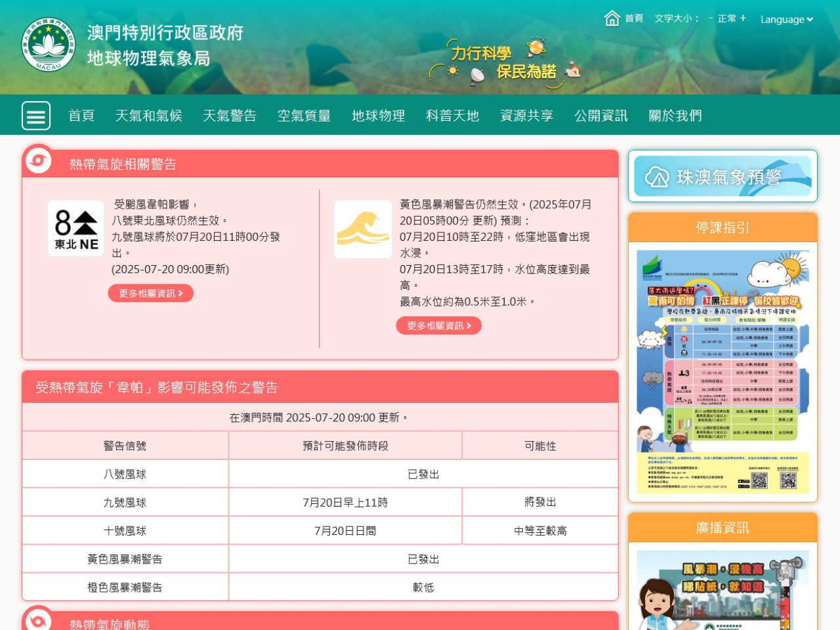Click the 九號風球 table cell
The height and width of the screenshot is (630, 840).
[x=125, y=502]
